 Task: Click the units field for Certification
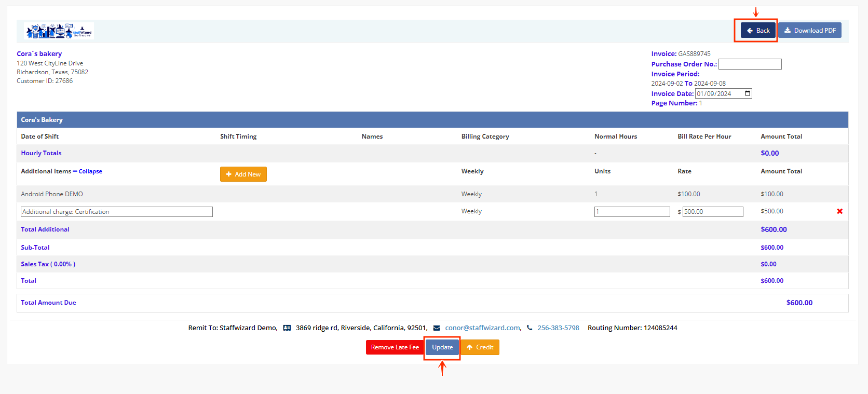(x=632, y=212)
